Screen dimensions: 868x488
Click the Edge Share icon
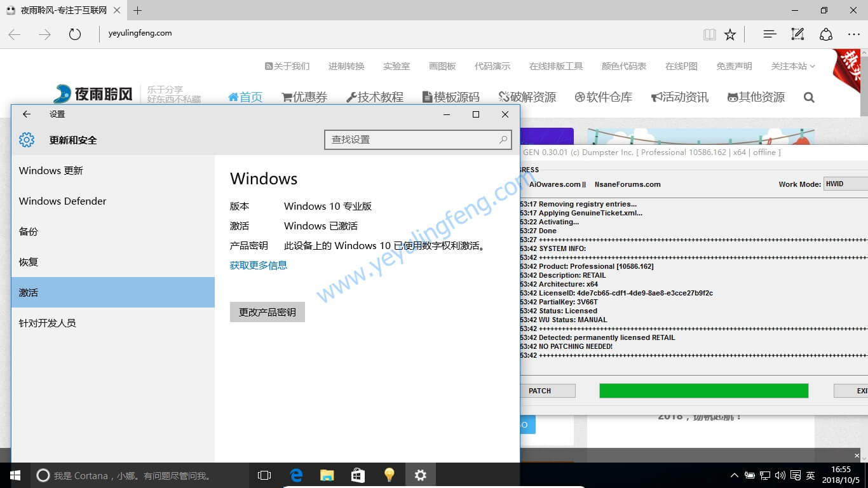click(x=825, y=34)
